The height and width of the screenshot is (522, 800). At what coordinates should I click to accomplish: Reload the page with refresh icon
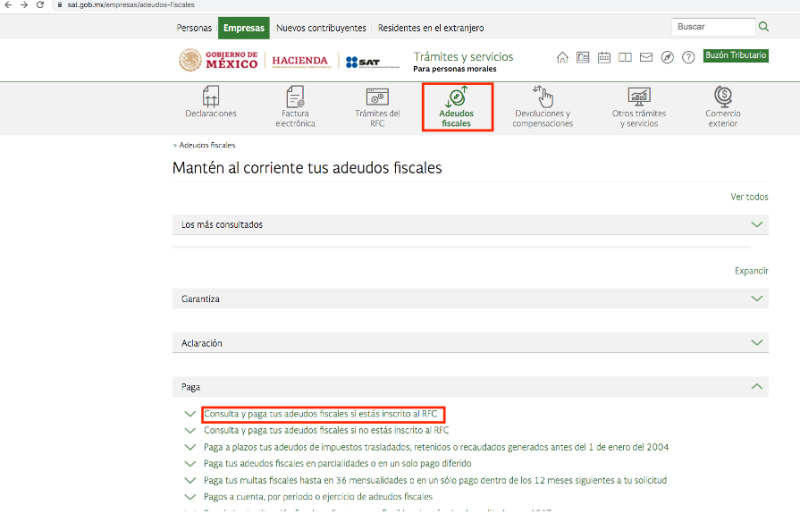pos(40,5)
